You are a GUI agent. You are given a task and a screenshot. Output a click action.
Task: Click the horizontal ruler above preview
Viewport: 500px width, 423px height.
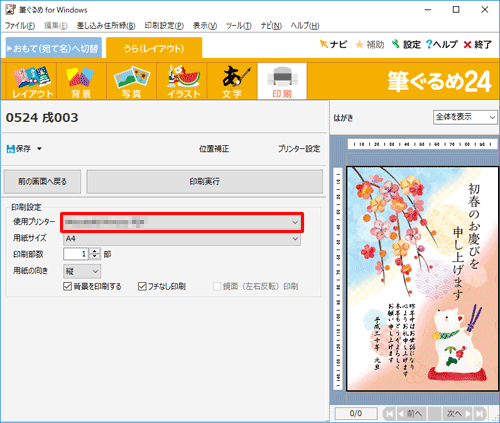(x=422, y=144)
